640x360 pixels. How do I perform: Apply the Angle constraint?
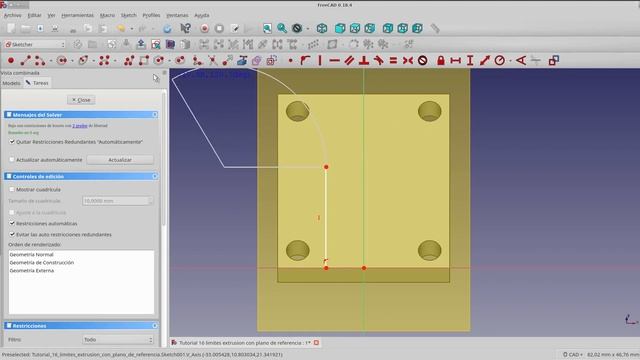click(x=521, y=61)
